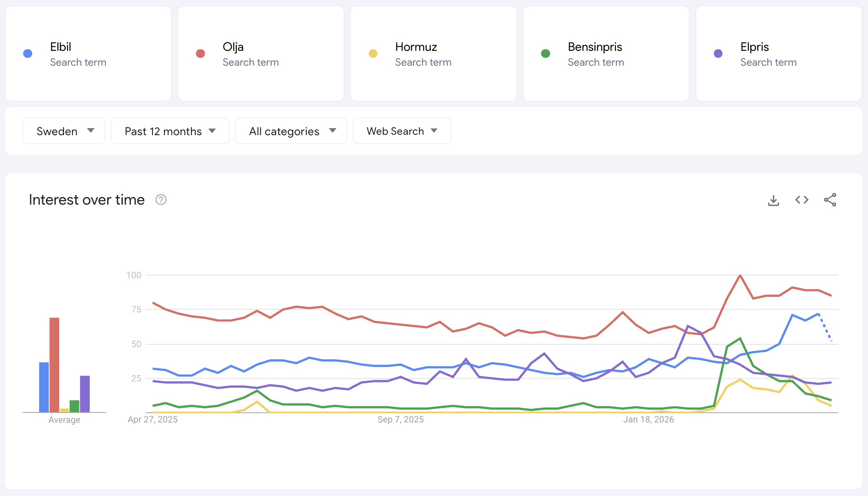Click the purple Elpris color dot
The height and width of the screenshot is (496, 868).
(718, 54)
